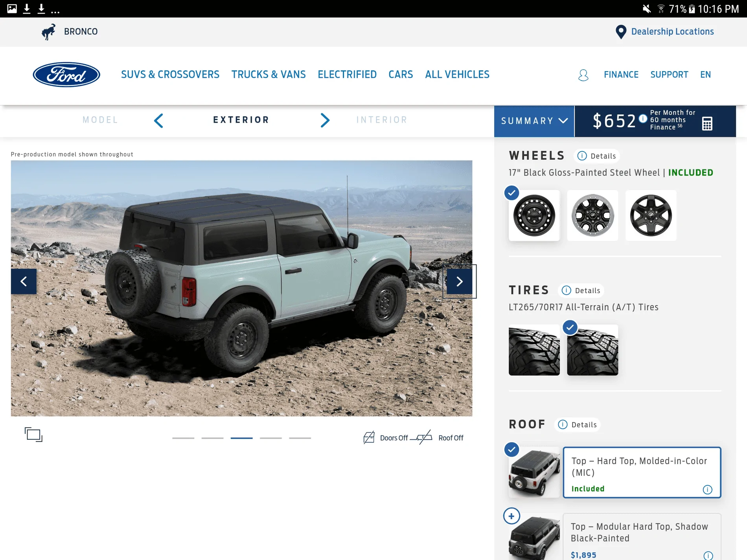Open Roof Details button

[578, 425]
